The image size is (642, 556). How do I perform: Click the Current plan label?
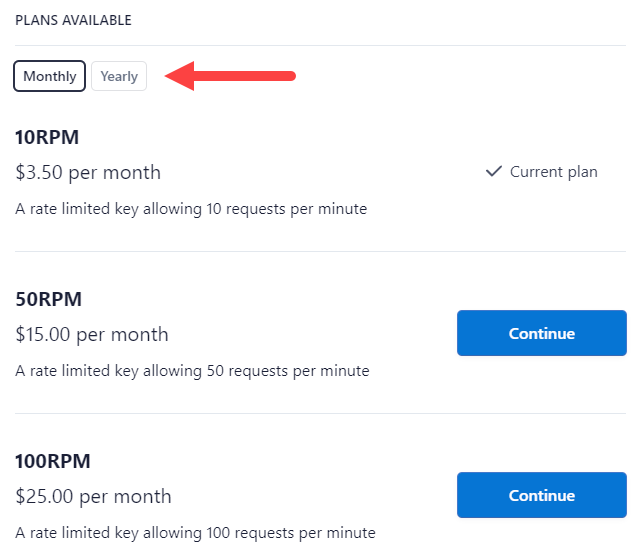[x=553, y=172]
